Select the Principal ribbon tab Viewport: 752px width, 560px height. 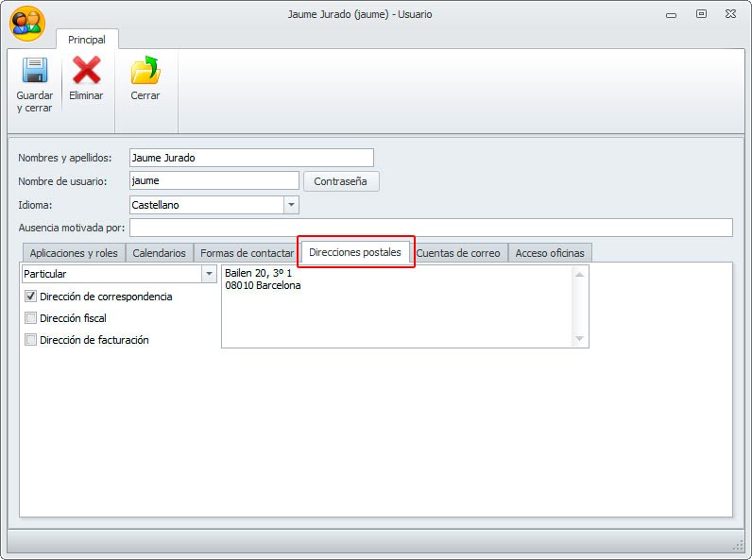87,40
